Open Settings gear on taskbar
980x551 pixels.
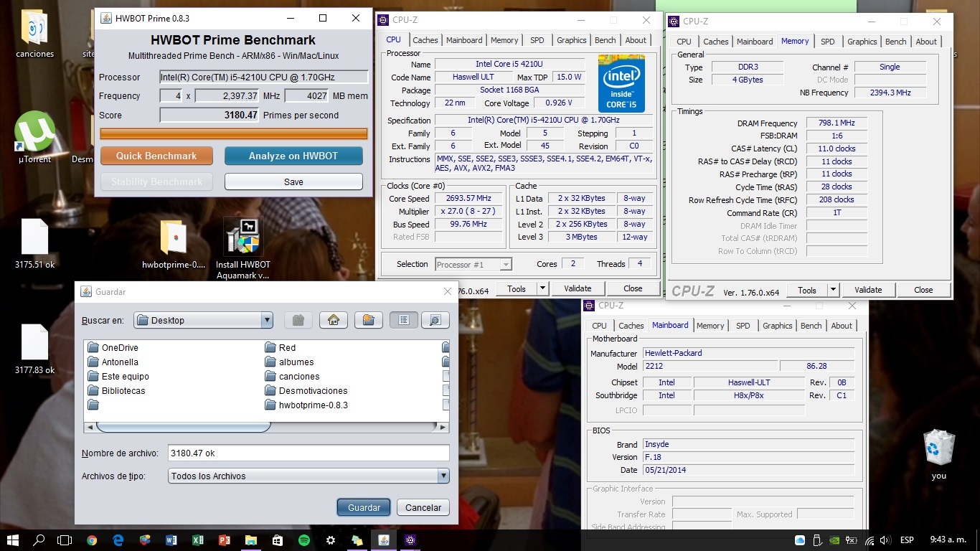click(330, 540)
